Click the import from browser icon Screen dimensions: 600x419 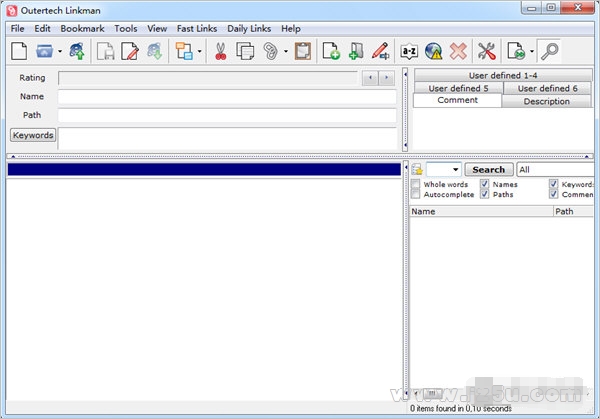point(77,51)
